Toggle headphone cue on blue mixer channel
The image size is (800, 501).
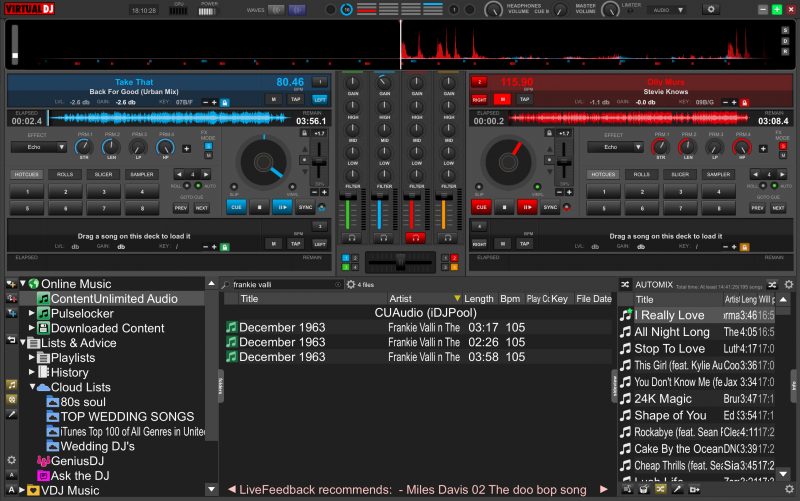pyautogui.click(x=383, y=238)
